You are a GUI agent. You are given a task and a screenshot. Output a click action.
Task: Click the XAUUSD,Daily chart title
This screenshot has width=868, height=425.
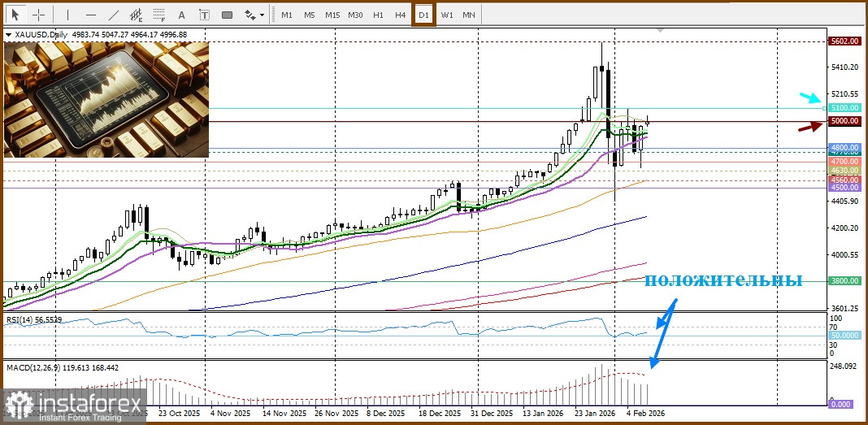tap(39, 35)
